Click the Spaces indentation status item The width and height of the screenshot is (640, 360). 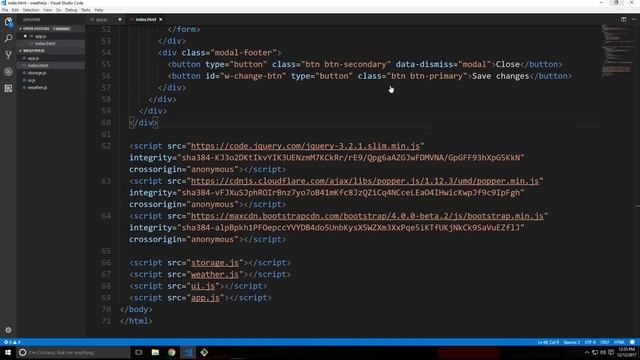[x=571, y=342]
